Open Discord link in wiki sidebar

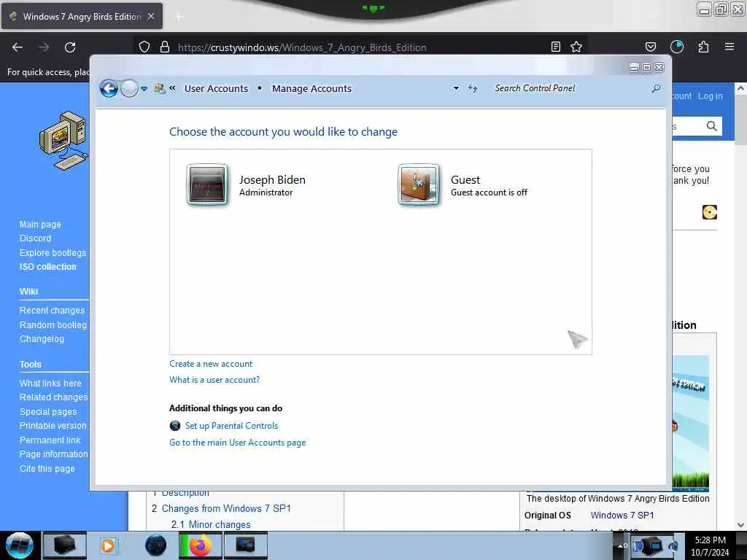pyautogui.click(x=35, y=238)
